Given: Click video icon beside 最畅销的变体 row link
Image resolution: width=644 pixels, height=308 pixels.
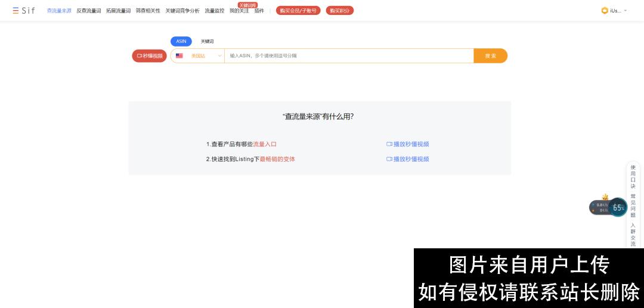Looking at the screenshot, I should pyautogui.click(x=389, y=159).
